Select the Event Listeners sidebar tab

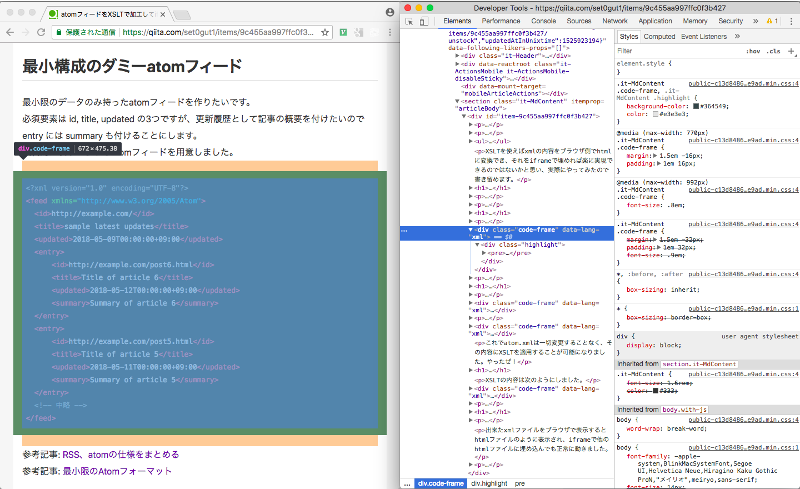(704, 36)
